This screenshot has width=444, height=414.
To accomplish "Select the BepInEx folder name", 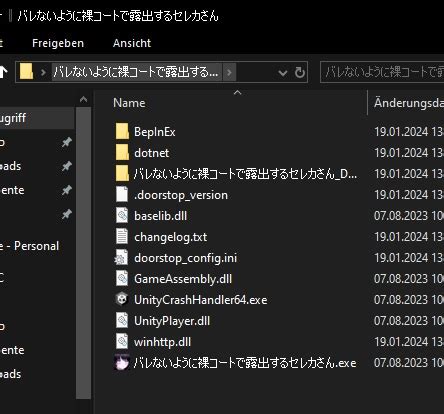I will point(155,132).
